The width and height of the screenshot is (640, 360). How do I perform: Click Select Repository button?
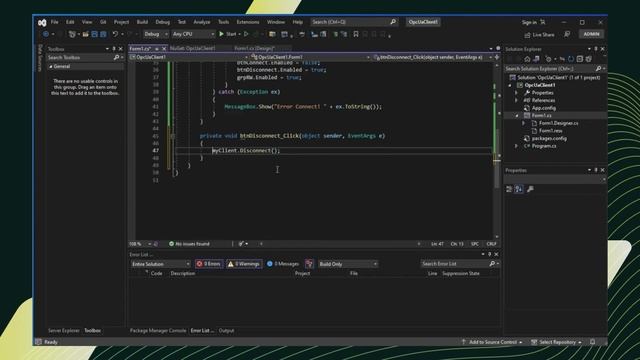click(556, 342)
